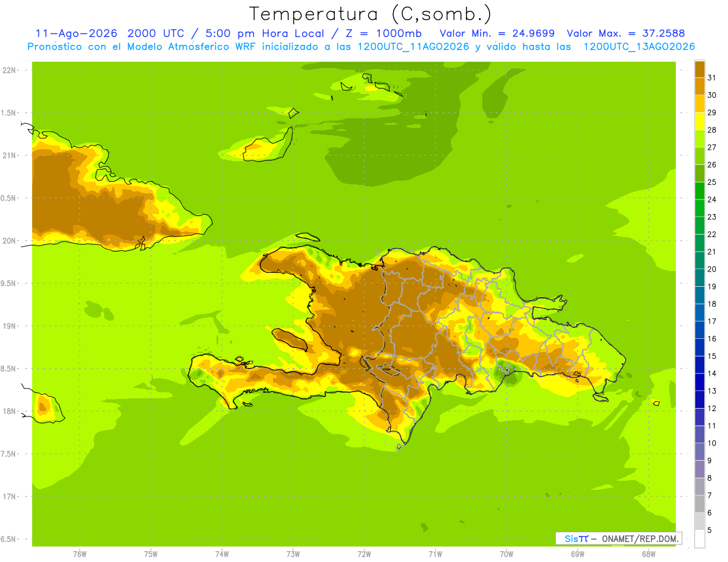Screen dimensions: 728x562
Task: Click longitude axis label "68W"
Action: pyautogui.click(x=649, y=554)
